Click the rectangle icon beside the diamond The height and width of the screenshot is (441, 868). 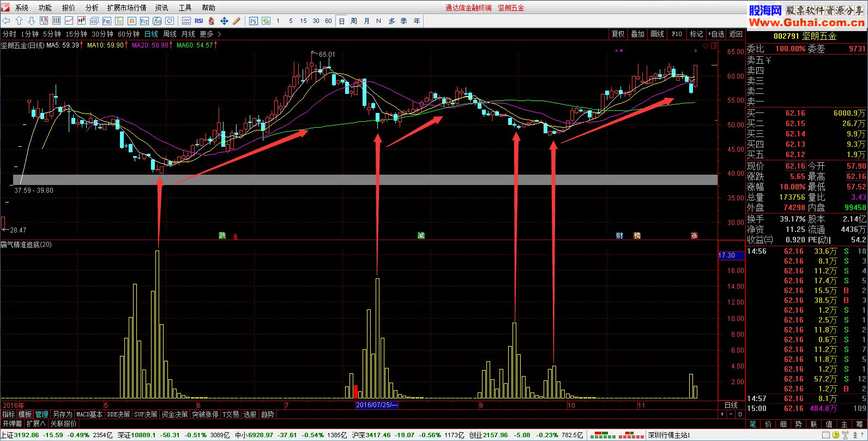[x=714, y=46]
